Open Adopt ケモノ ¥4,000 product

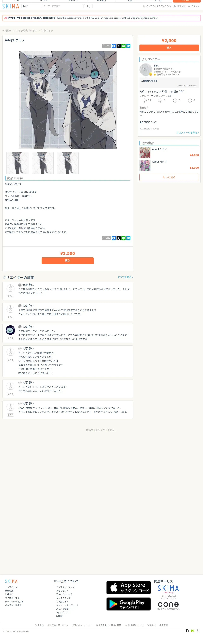(x=169, y=153)
